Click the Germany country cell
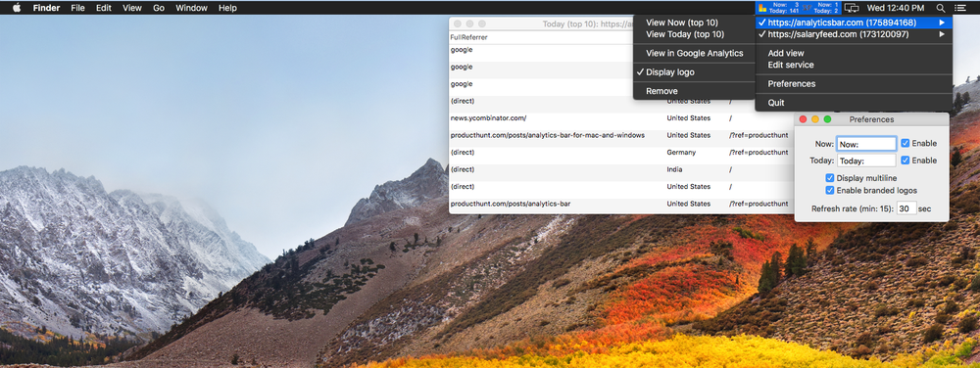980x368 pixels. 681,152
